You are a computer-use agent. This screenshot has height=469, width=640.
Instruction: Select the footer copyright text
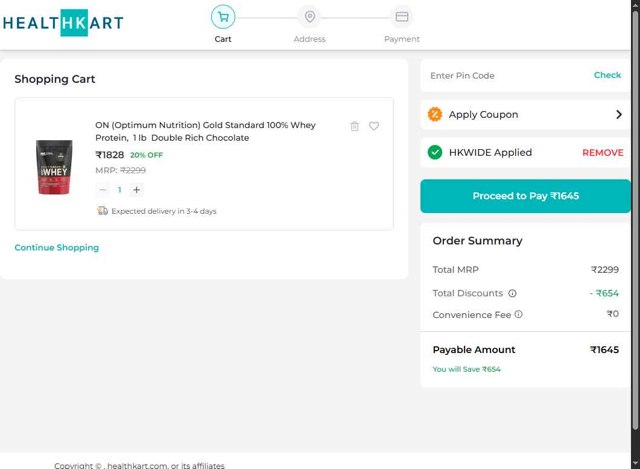[139, 465]
